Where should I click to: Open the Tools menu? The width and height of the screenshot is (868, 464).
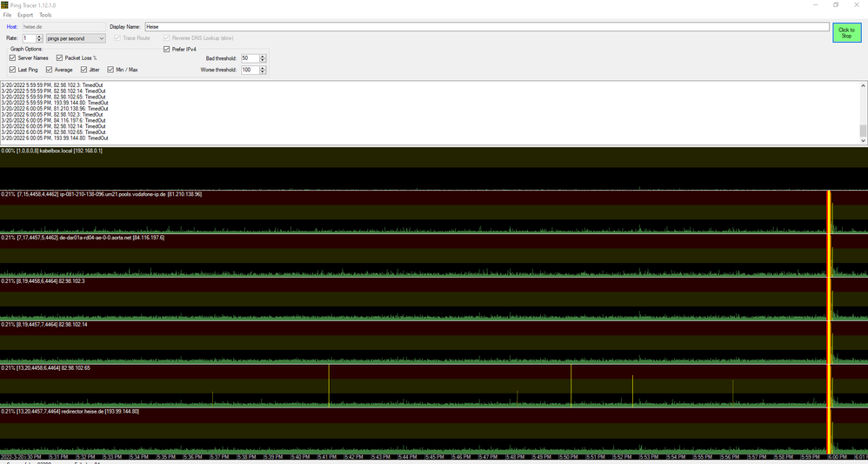[45, 15]
